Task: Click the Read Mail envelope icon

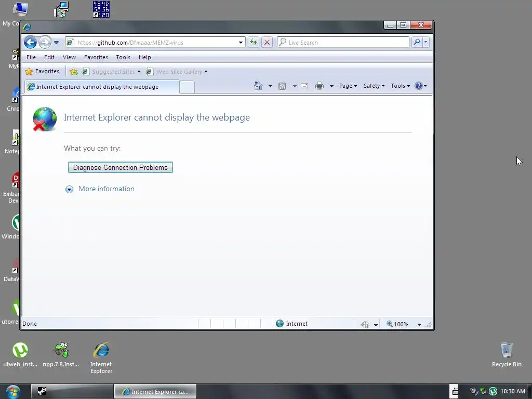Action: click(x=304, y=86)
